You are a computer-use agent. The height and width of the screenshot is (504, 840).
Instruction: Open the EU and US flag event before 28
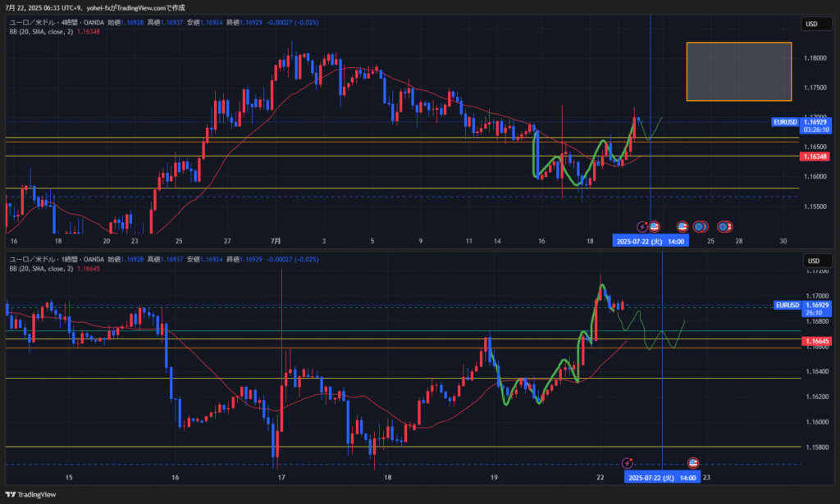pyautogui.click(x=725, y=227)
